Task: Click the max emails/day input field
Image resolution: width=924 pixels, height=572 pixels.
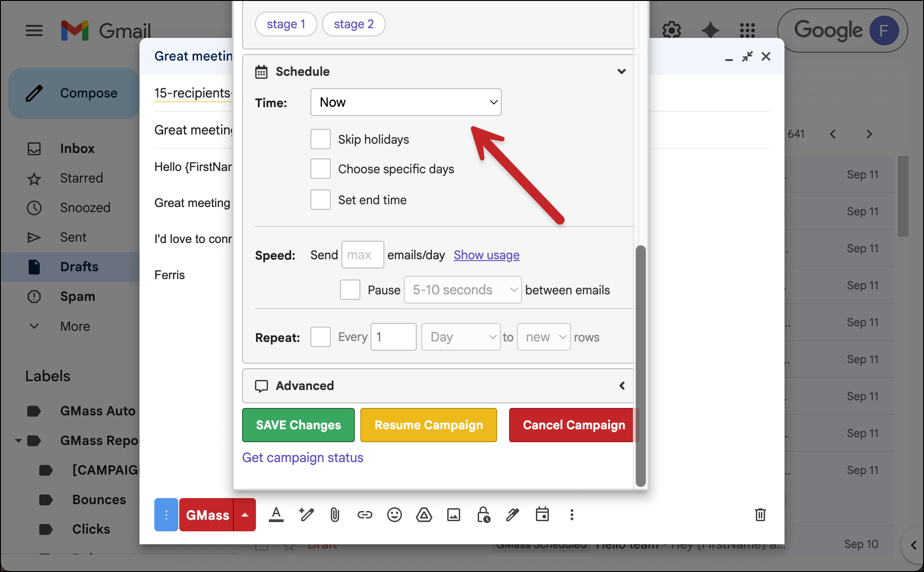Action: 362,255
